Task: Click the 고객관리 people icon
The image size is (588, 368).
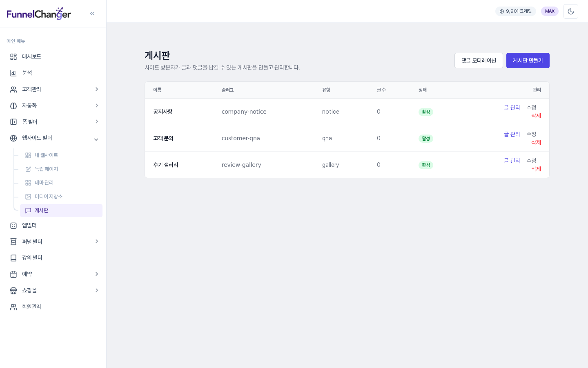Action: (x=13, y=90)
